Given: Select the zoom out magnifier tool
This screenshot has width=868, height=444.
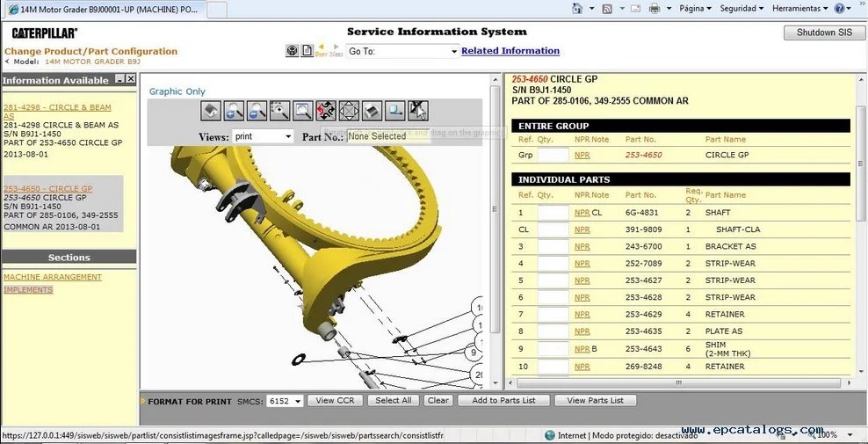Looking at the screenshot, I should (257, 111).
